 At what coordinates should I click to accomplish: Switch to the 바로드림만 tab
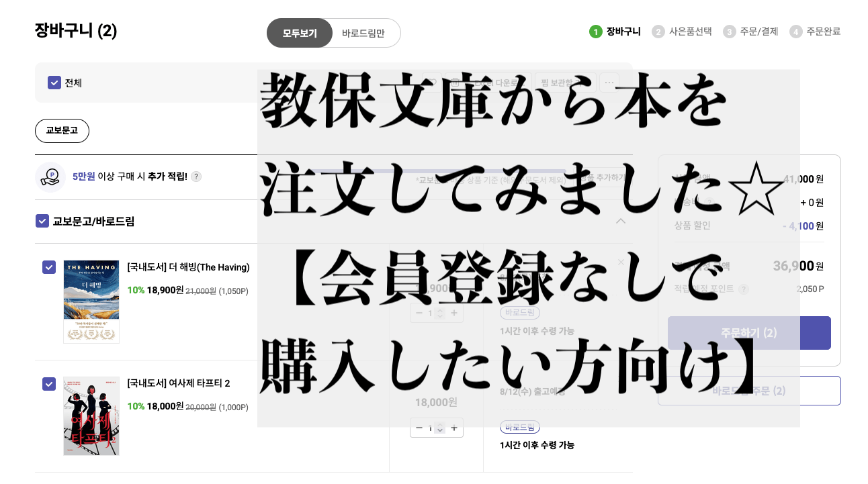(x=363, y=33)
